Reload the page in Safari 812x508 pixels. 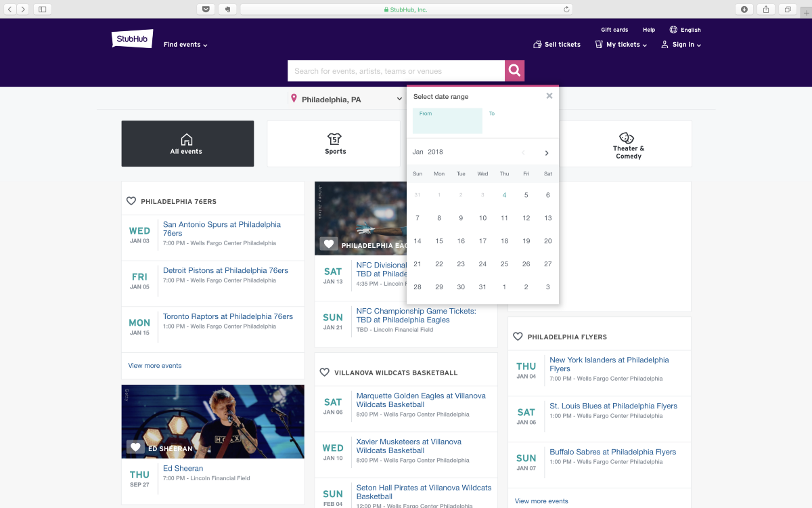click(x=566, y=9)
